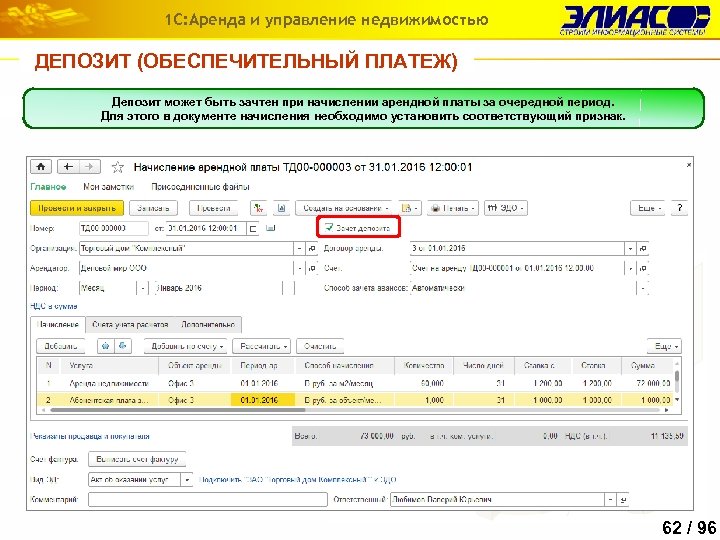Click the small icon right of the date calendar
This screenshot has width=720, height=540.
[x=270, y=228]
